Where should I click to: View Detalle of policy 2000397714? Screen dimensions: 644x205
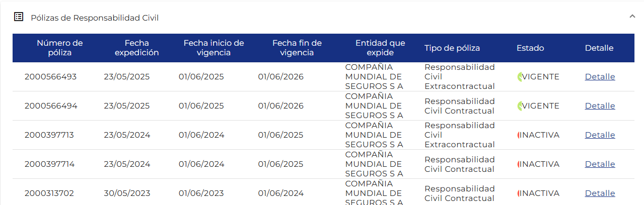(600, 164)
